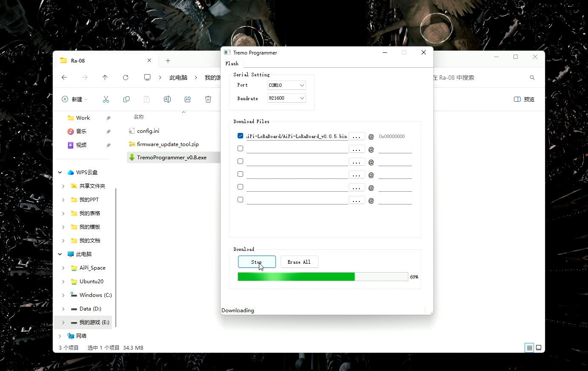The image size is (588, 371).
Task: Check the fifth download file checkbox
Action: click(x=241, y=187)
